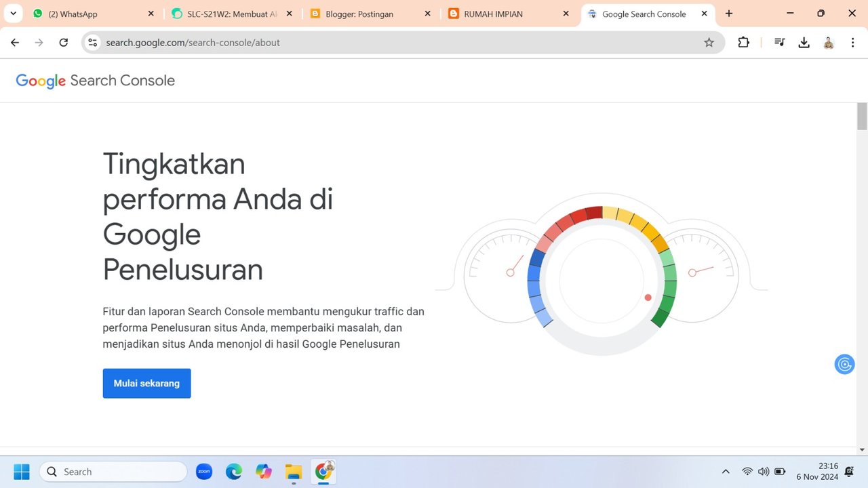868x488 pixels.
Task: Open the Chrome three-dot menu
Action: [x=853, y=43]
